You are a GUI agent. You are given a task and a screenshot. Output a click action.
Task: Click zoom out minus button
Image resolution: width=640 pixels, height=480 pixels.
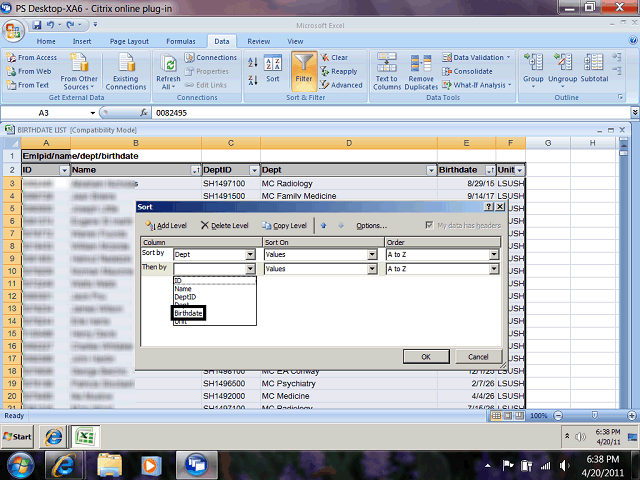coord(558,416)
